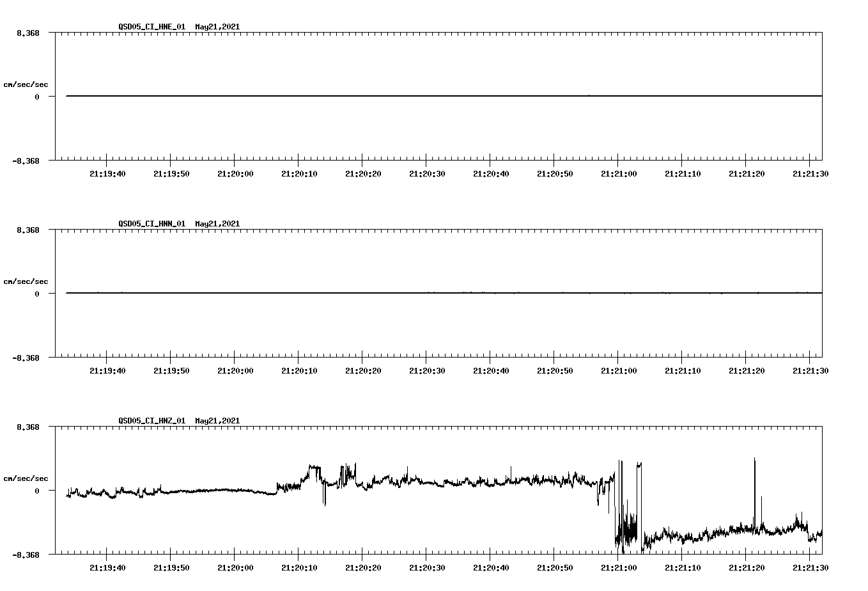The image size is (868, 591).
Task: Click the cm/sec/sec label of the bottom plot
Action: 26,477
